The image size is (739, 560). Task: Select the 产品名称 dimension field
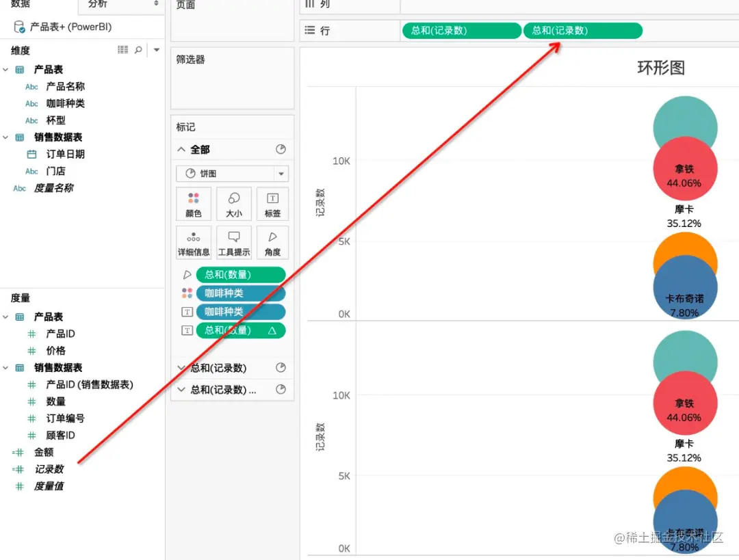pos(66,87)
